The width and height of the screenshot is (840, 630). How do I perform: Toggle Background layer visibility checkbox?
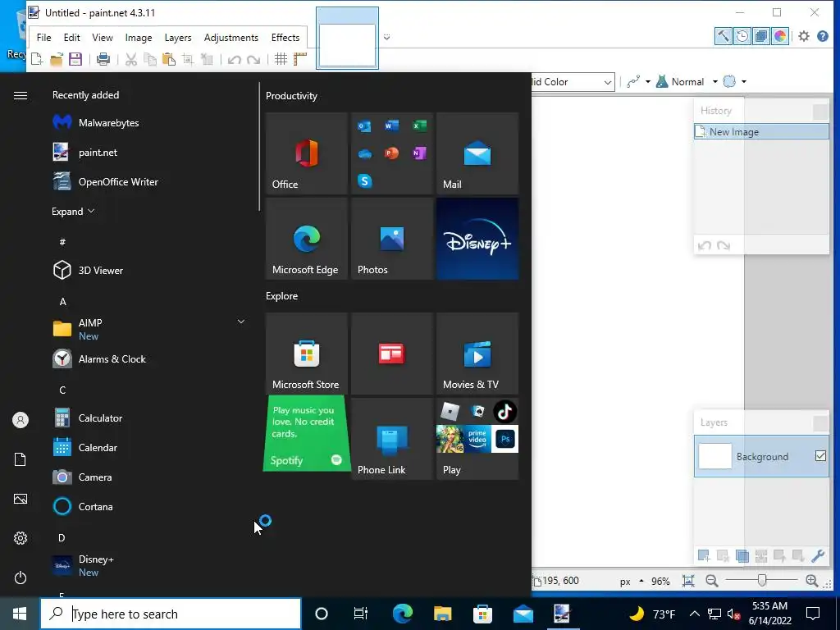tap(820, 456)
